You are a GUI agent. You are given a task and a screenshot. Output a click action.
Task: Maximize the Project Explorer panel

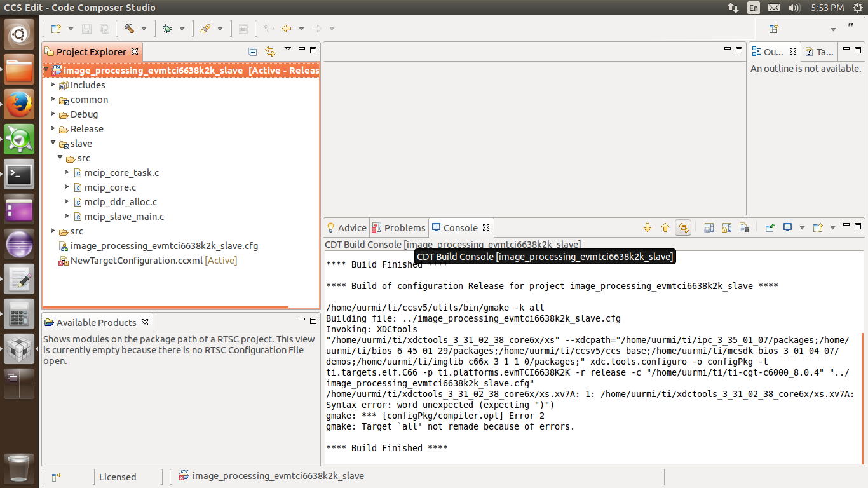(x=312, y=50)
